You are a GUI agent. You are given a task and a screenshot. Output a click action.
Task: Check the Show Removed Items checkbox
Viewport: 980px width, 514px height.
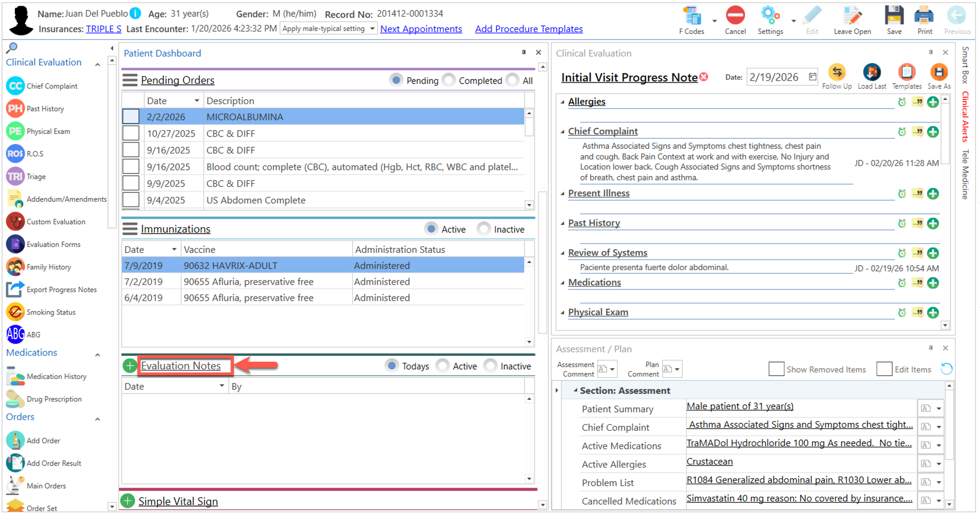[776, 369]
